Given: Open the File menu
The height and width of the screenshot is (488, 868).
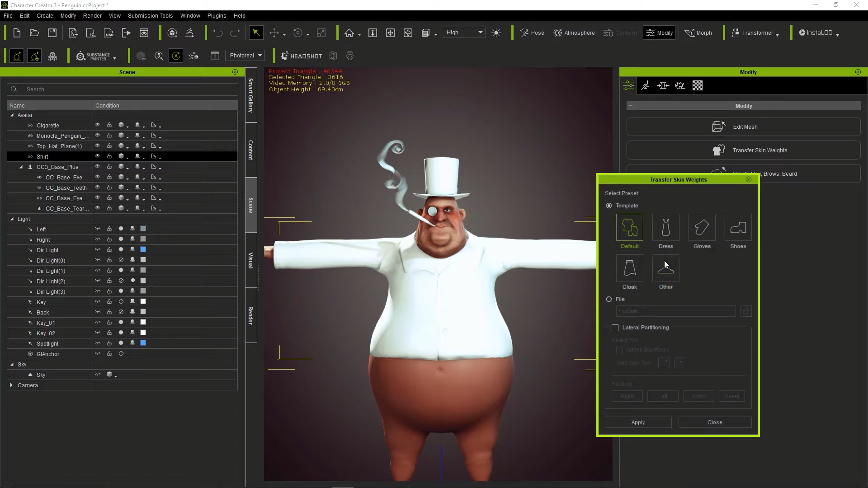Looking at the screenshot, I should (x=8, y=15).
